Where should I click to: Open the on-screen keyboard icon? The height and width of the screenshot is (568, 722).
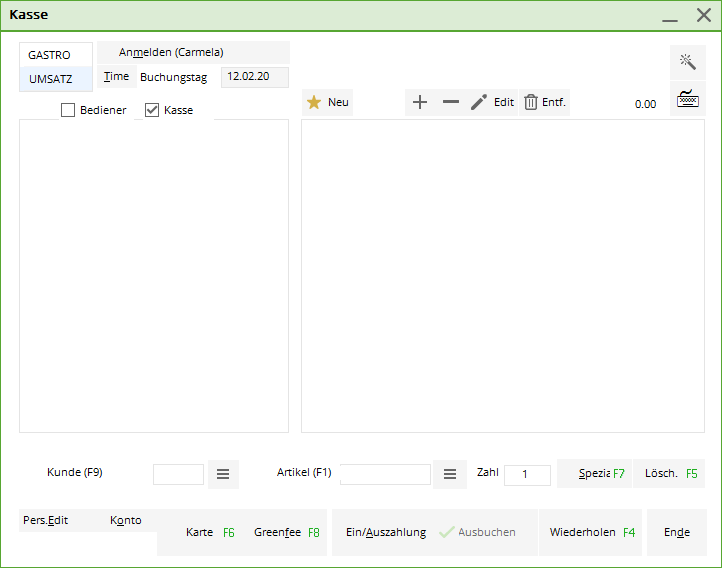pos(687,99)
